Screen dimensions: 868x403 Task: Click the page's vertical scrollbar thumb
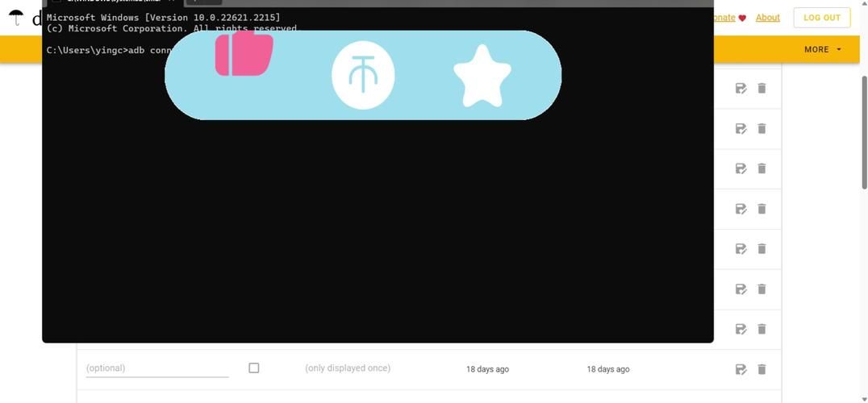[864, 133]
